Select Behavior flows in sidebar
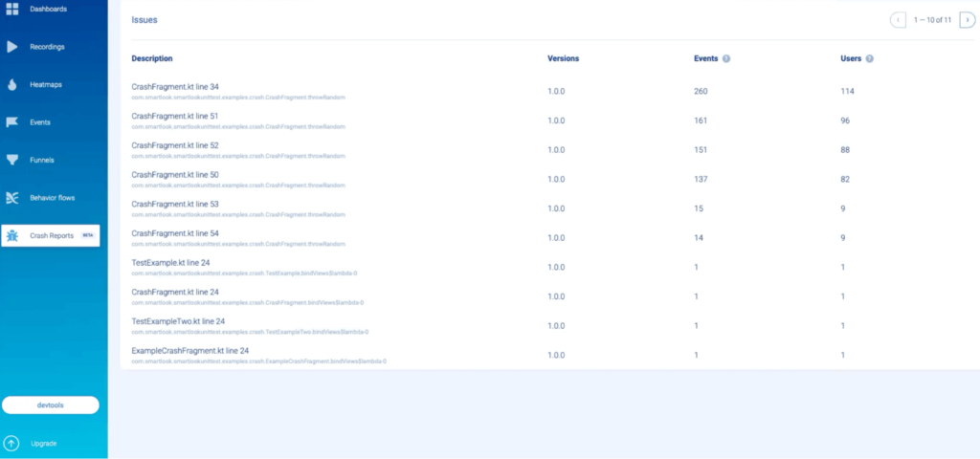 53,198
